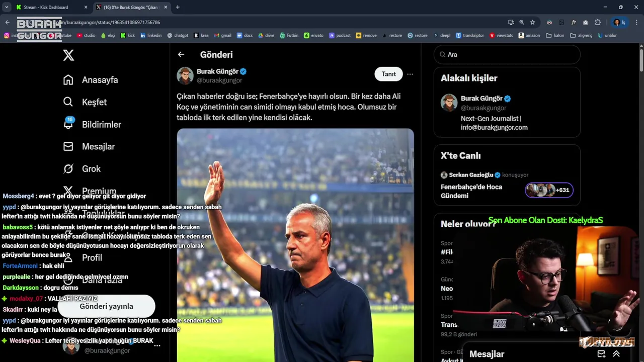Open the tweet's three-dot more menu
644x362 pixels.
click(410, 74)
